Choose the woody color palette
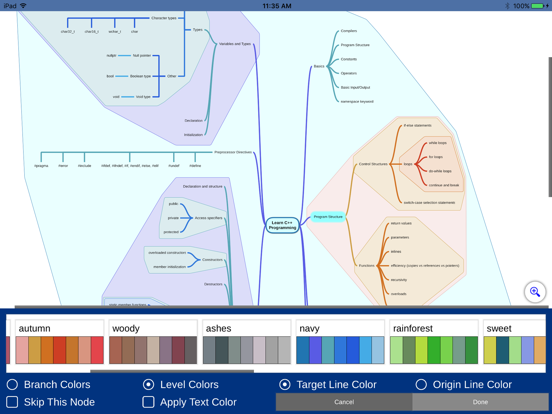This screenshot has height=414, width=552. point(153,342)
